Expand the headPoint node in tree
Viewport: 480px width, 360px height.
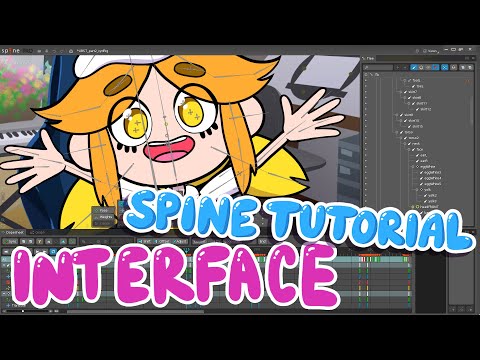[x=413, y=207]
